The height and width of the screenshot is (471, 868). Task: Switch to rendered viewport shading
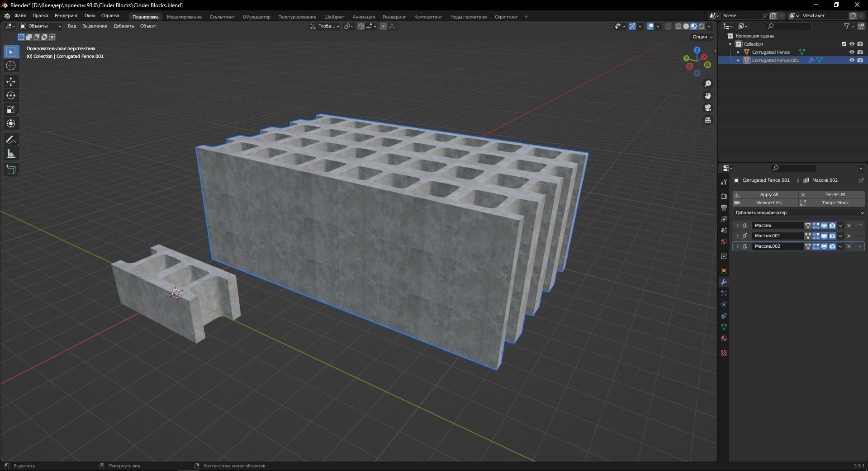(702, 26)
